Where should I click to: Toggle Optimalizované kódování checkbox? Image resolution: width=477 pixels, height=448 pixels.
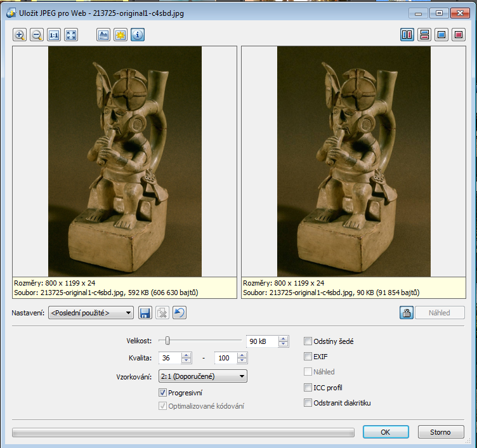tap(162, 406)
